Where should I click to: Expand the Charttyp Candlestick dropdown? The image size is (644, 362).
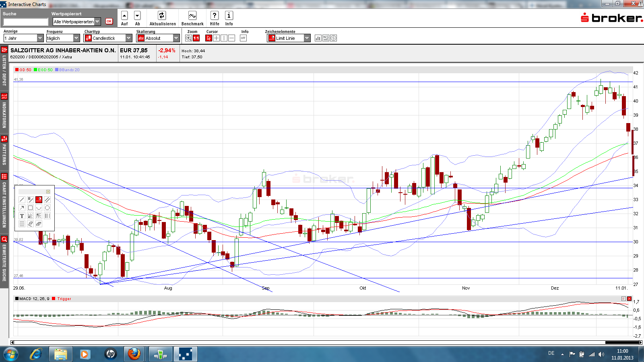pos(129,38)
